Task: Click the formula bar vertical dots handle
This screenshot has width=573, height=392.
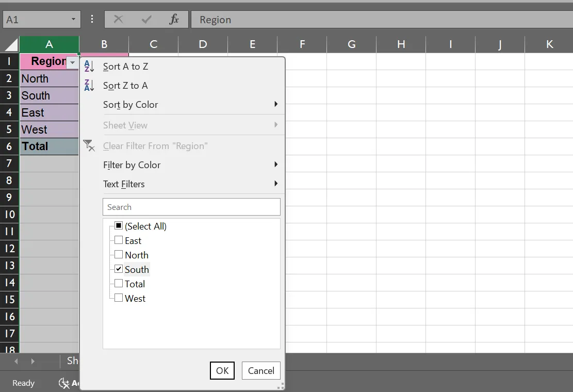Action: pyautogui.click(x=92, y=19)
